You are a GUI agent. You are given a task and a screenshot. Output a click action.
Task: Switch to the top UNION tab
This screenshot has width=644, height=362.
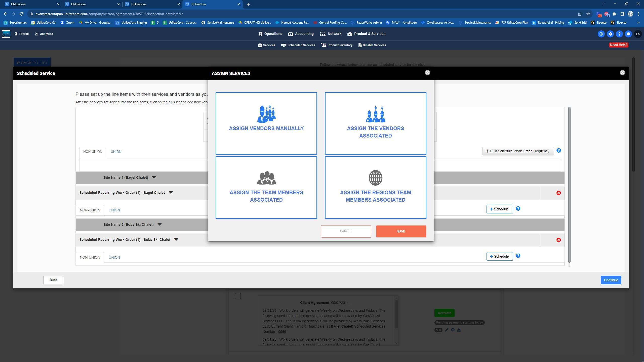point(116,152)
